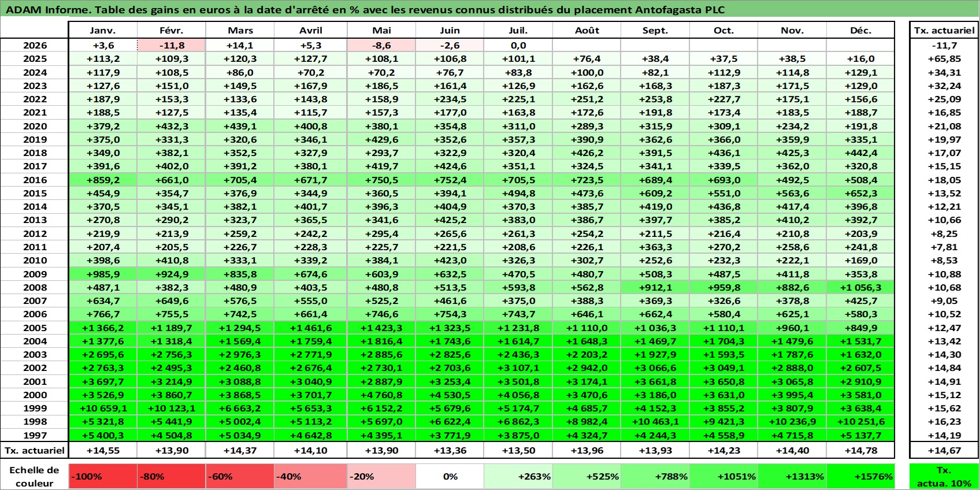Select the -8,6 cell for May 2026

[381, 46]
